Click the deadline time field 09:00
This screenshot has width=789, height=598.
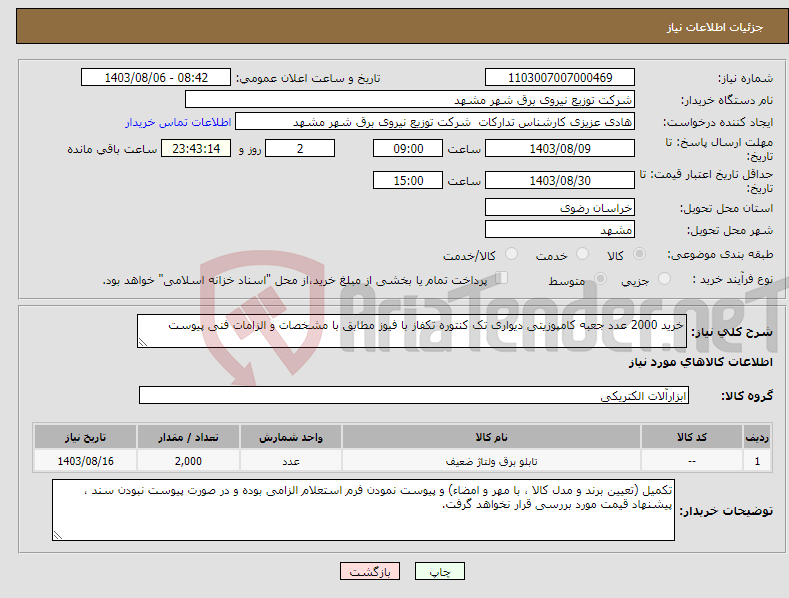point(408,148)
